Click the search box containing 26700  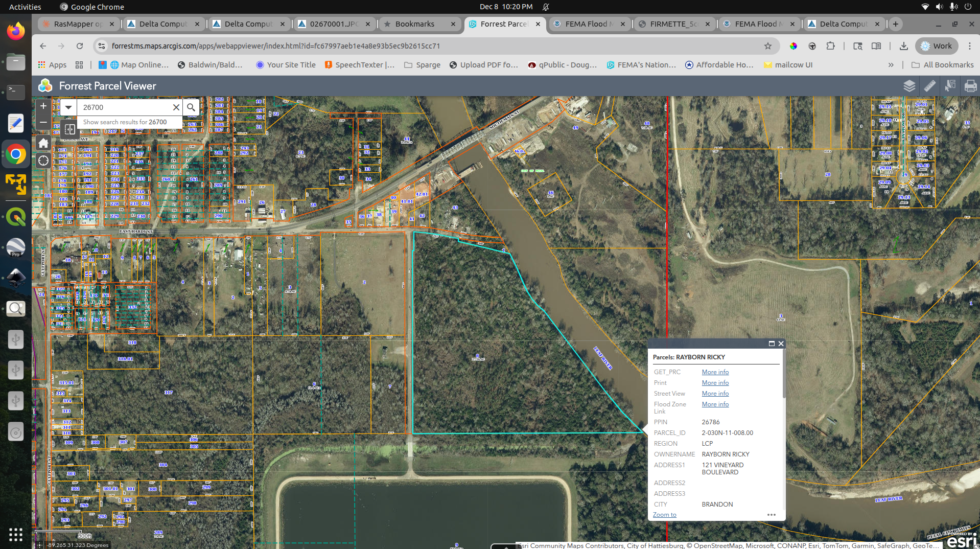click(125, 107)
